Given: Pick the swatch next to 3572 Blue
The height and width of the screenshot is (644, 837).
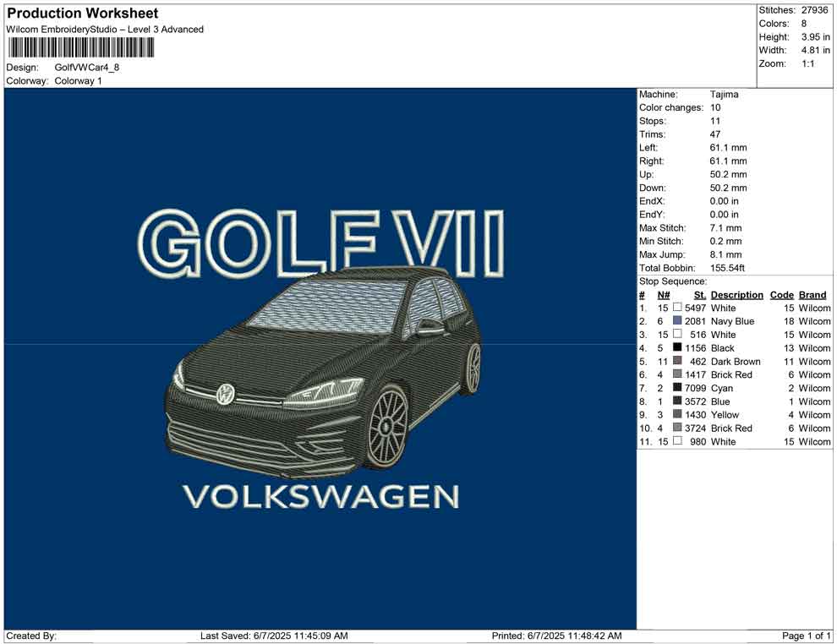Looking at the screenshot, I should (x=677, y=401).
